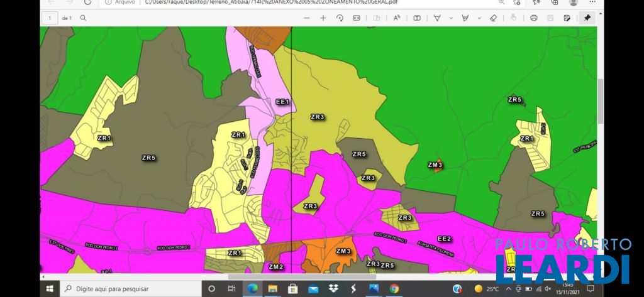
Task: Click the fit to width icon
Action: click(357, 18)
